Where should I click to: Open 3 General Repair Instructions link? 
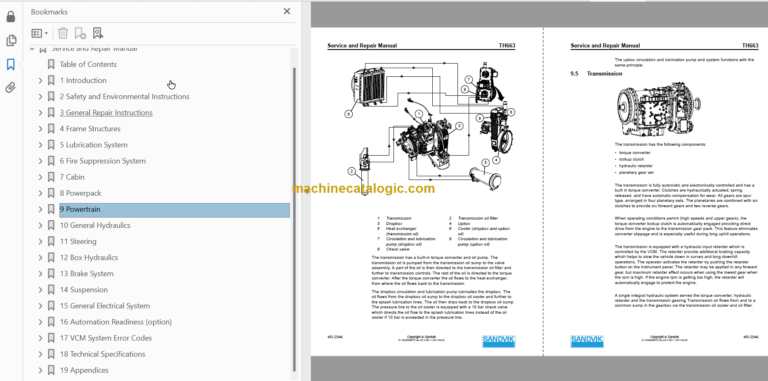click(x=106, y=113)
